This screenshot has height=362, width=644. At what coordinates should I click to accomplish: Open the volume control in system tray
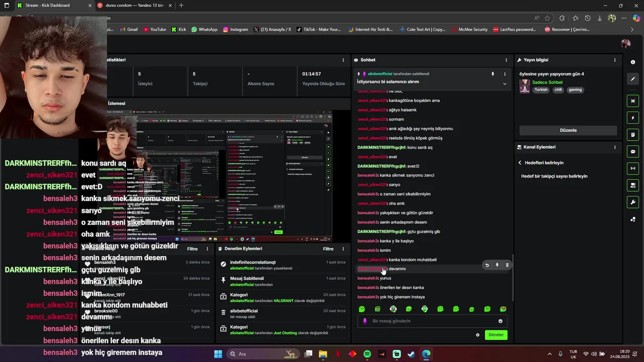coord(594,354)
